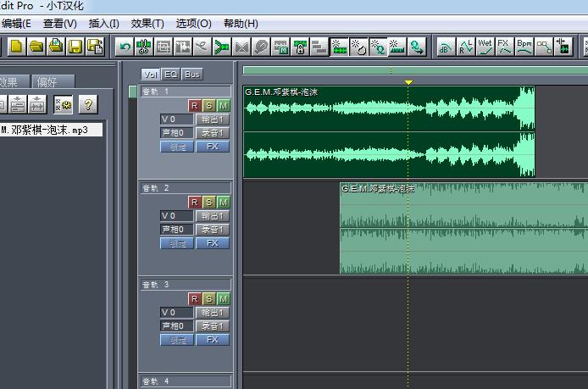
Task: Click the gear options icon in file panel
Action: point(64,104)
